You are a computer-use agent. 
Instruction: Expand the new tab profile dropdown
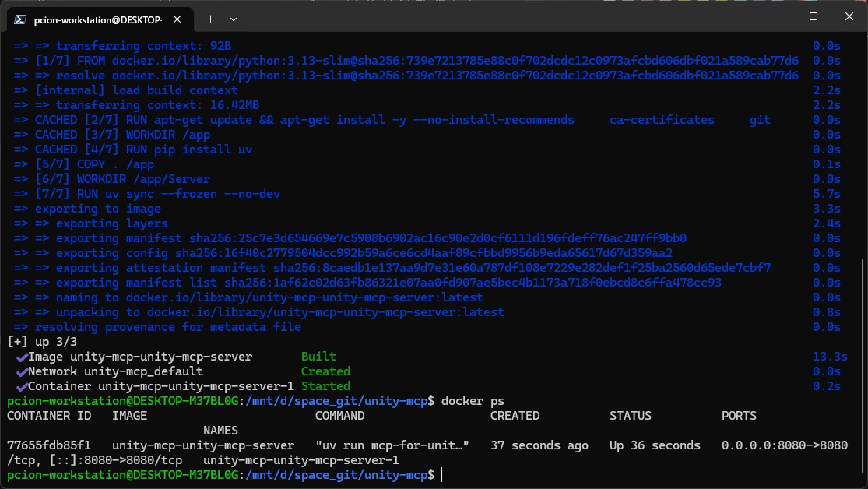pos(233,18)
